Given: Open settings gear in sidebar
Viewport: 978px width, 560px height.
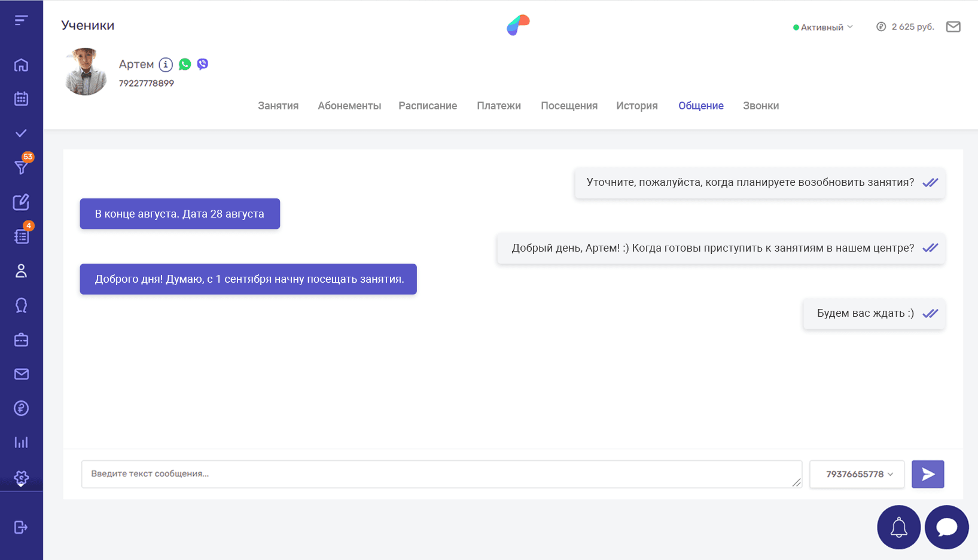Looking at the screenshot, I should point(22,478).
